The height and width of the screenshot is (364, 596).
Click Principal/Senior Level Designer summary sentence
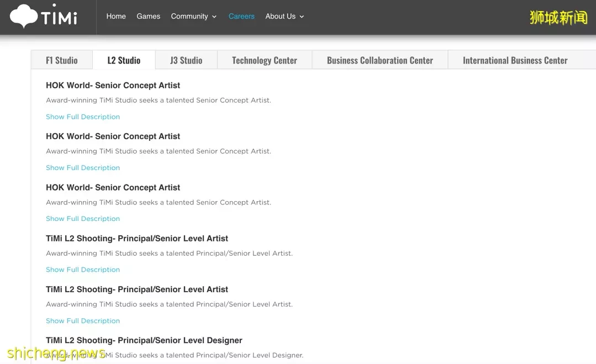(175, 355)
